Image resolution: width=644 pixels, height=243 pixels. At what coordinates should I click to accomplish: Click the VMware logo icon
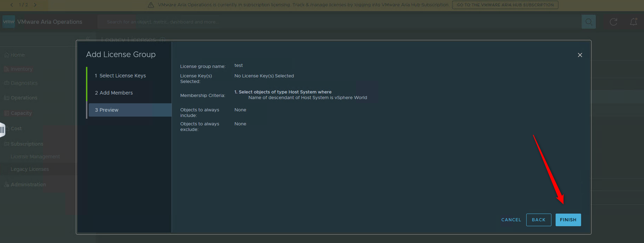point(9,22)
